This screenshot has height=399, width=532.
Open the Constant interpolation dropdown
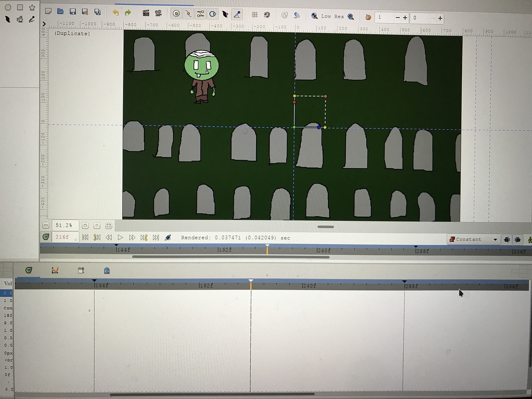tap(473, 239)
